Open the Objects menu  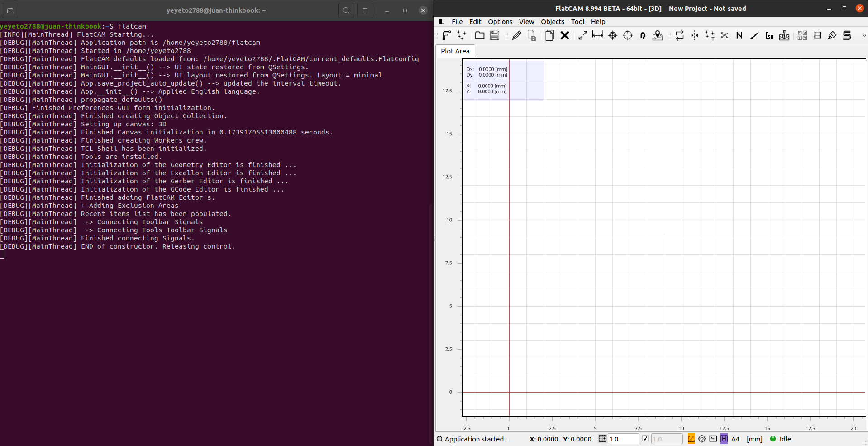(x=553, y=21)
